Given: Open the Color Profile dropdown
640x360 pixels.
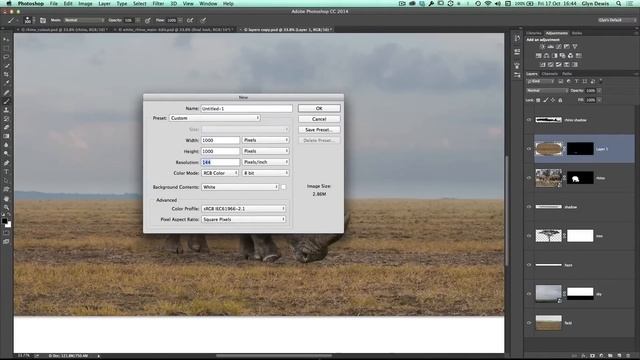Looking at the screenshot, I should coord(244,209).
